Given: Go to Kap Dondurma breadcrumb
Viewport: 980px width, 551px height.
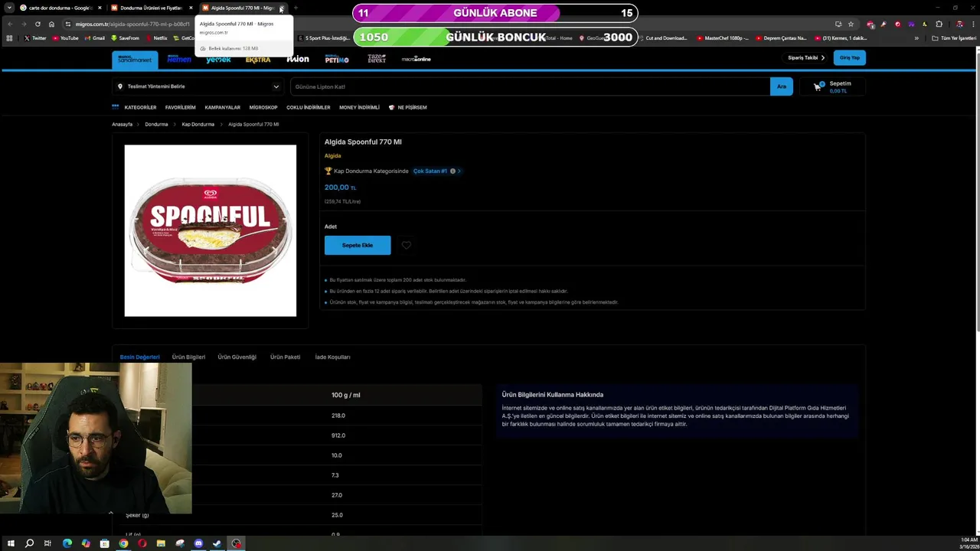Looking at the screenshot, I should point(198,124).
